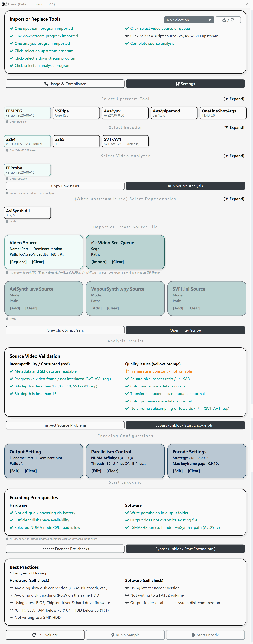
Task: Click the checkmark beside Write permission in output folder
Action: click(x=127, y=513)
